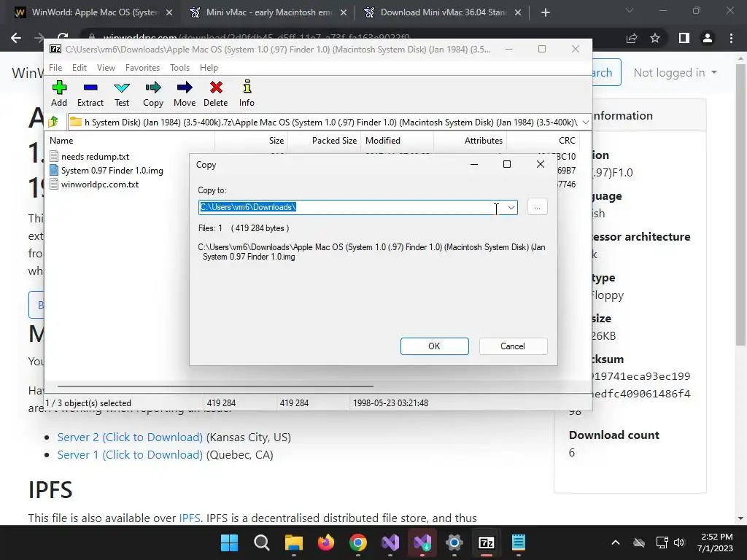Sort file list by Packed Size column
The height and width of the screenshot is (560, 747).
[324, 141]
